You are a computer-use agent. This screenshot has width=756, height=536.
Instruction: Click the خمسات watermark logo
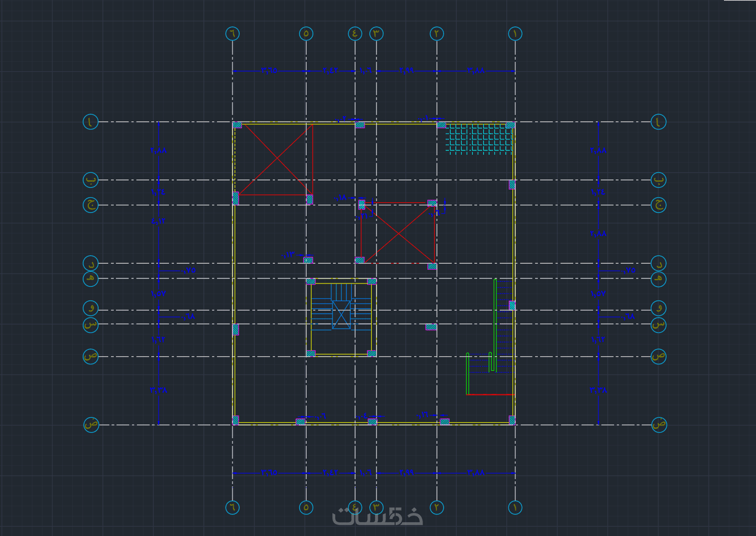tap(378, 516)
